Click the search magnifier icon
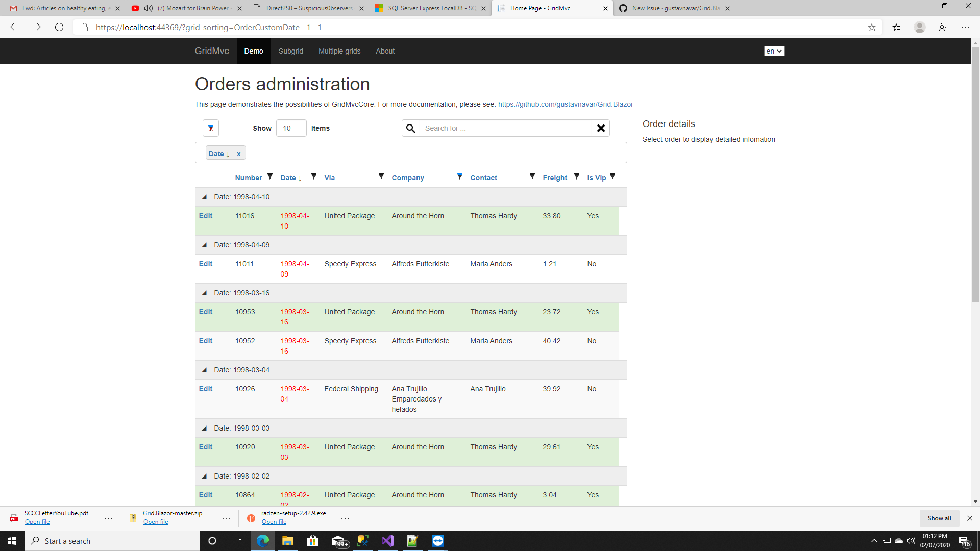The image size is (980, 551). (410, 128)
